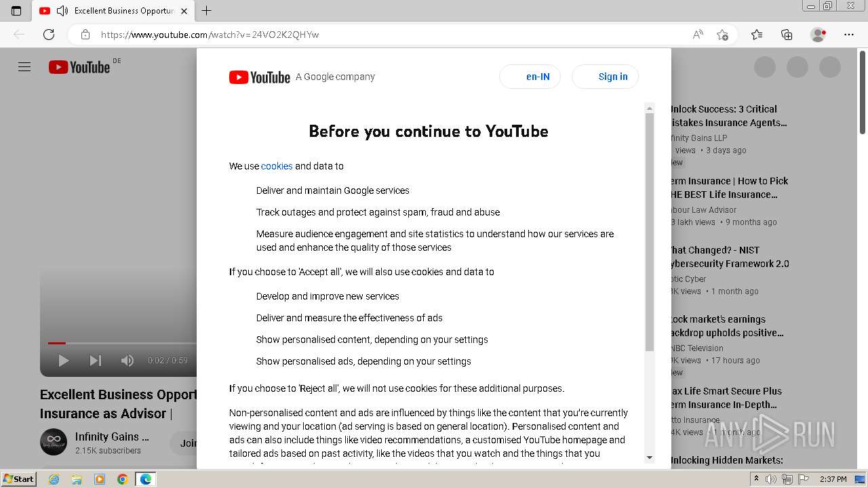Refresh the page
Image resolution: width=868 pixels, height=488 pixels.
click(49, 35)
